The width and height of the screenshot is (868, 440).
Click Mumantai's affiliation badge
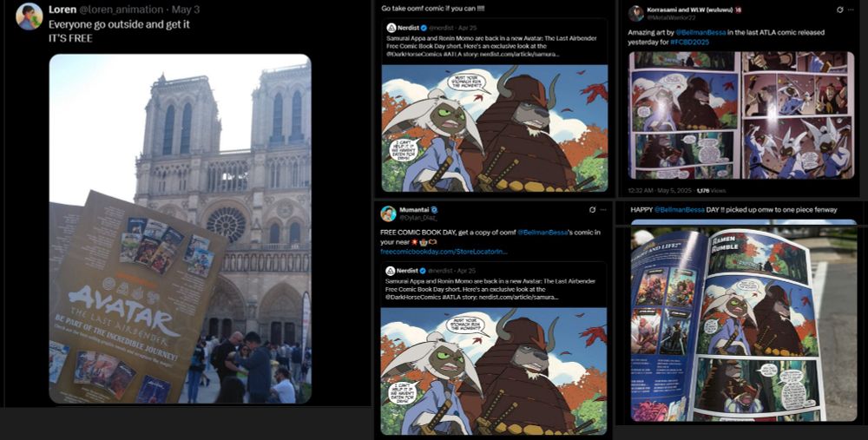coord(435,210)
